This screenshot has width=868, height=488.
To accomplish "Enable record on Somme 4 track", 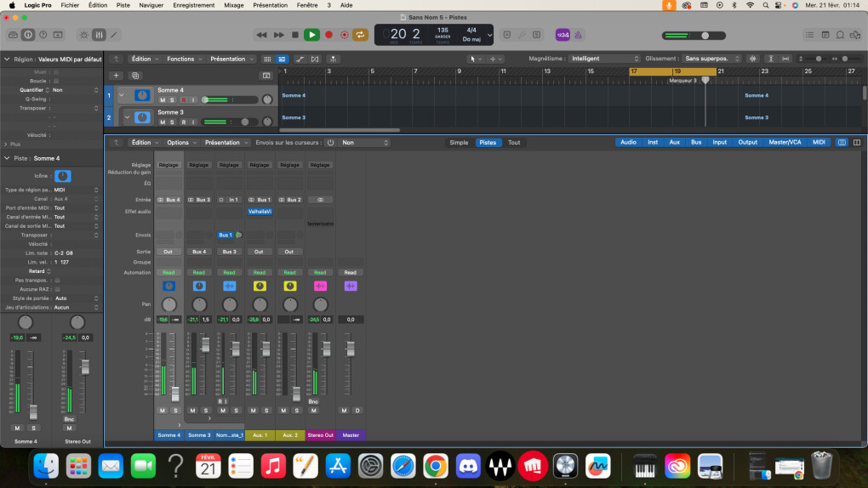I will pyautogui.click(x=182, y=99).
